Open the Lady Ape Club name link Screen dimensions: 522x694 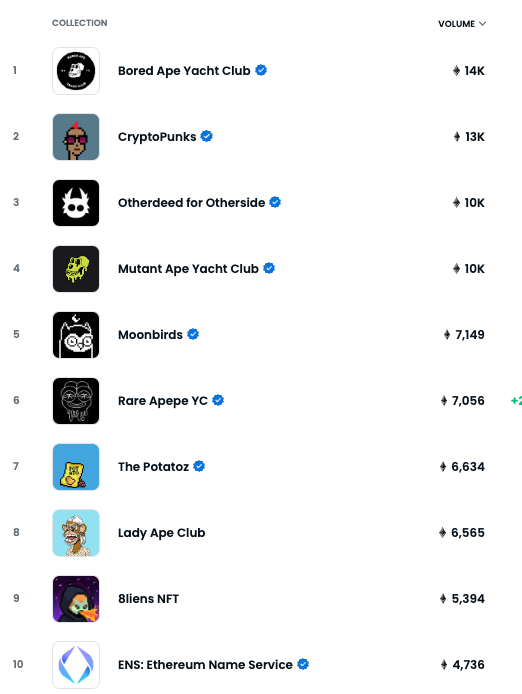tap(161, 532)
